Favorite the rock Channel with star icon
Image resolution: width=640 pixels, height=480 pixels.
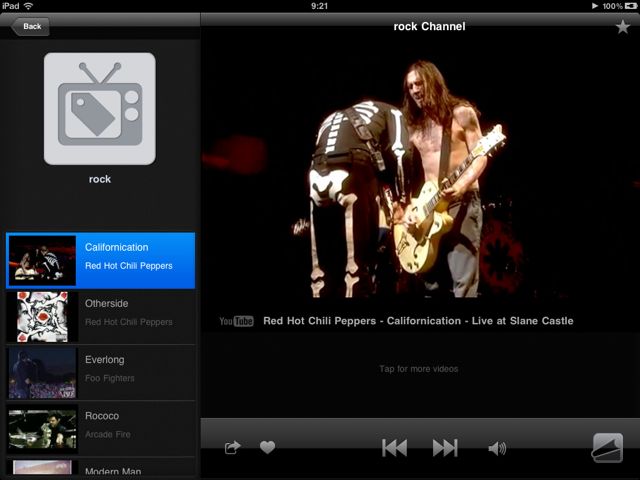(x=622, y=27)
